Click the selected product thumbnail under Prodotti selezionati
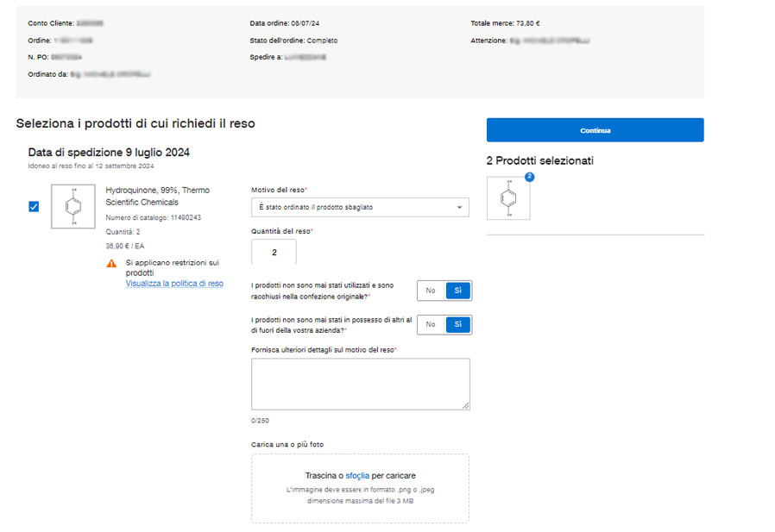775x532 pixels. tap(508, 198)
